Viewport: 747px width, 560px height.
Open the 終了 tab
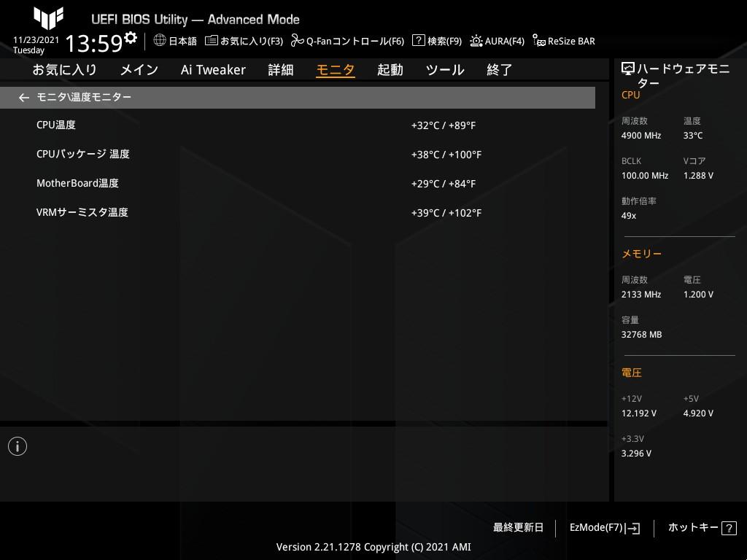coord(500,70)
